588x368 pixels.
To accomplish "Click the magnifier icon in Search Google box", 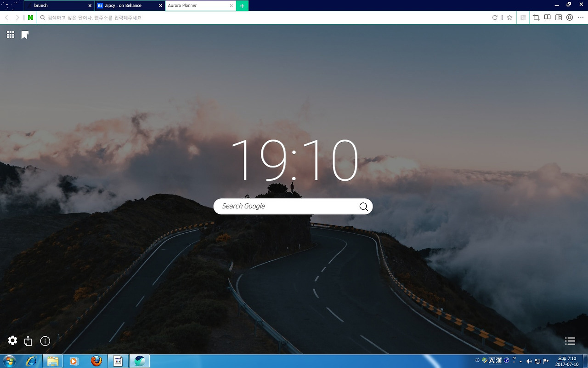I will point(363,207).
